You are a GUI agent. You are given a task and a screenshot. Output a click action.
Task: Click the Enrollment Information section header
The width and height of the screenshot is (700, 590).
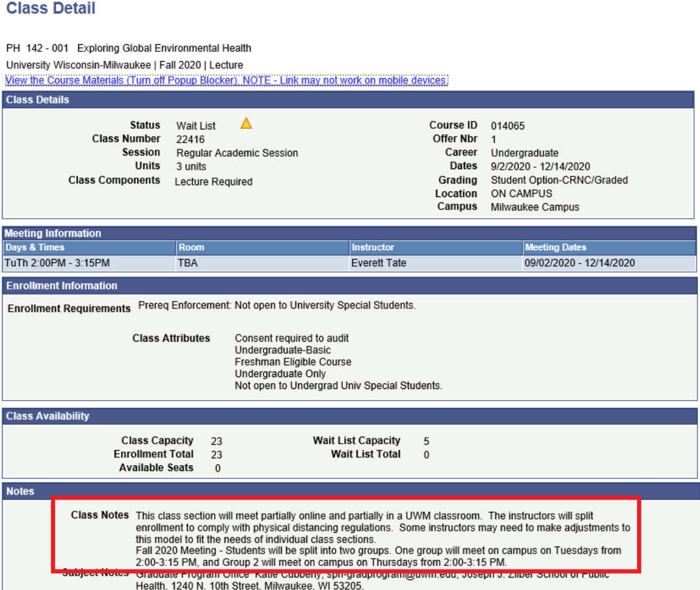pos(62,286)
